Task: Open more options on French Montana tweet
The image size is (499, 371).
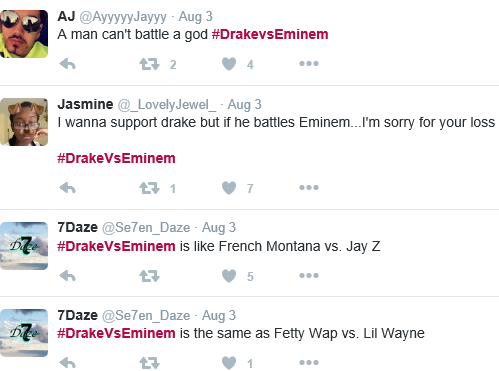Action: click(x=309, y=275)
